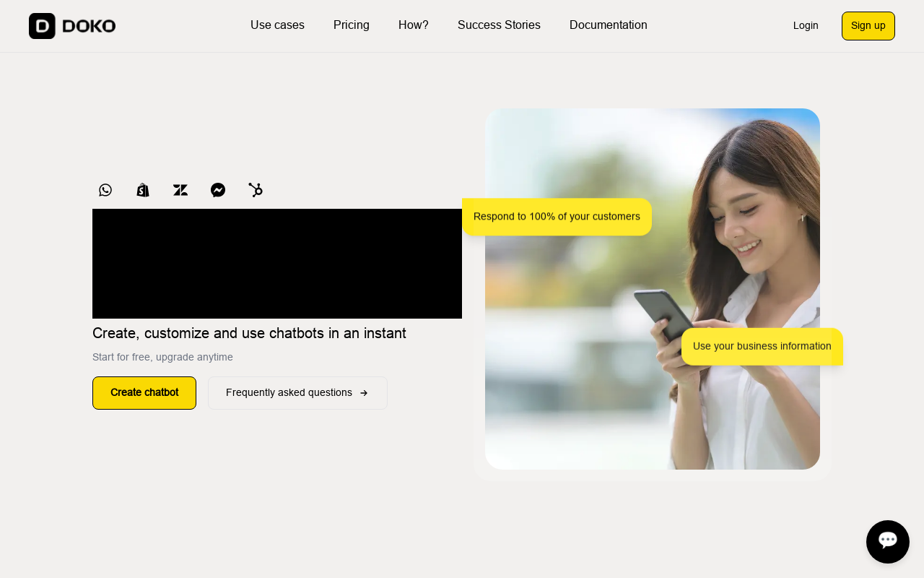
Task: Click the Login link
Action: click(x=806, y=26)
